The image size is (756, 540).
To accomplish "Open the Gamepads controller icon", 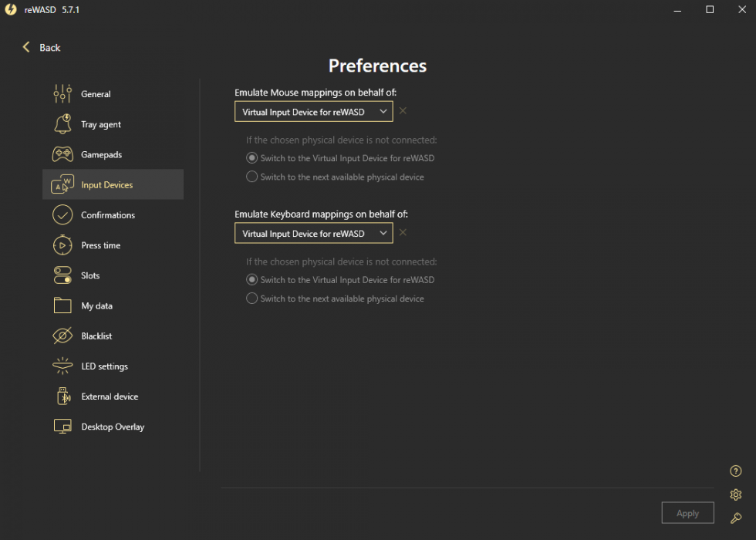I will pyautogui.click(x=62, y=155).
